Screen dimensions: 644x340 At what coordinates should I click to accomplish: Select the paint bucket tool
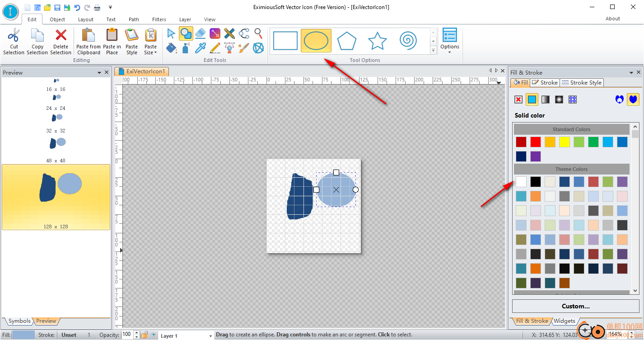point(171,47)
